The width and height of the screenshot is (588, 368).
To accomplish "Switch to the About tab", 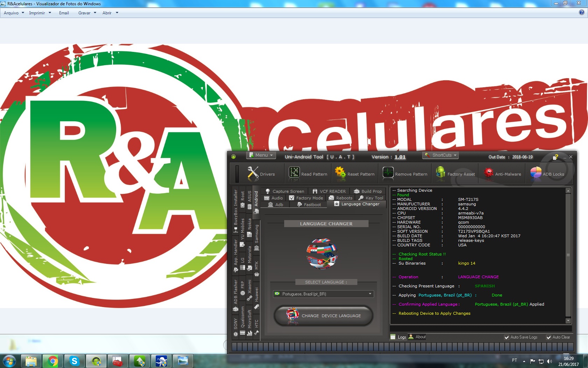I will coord(417,337).
